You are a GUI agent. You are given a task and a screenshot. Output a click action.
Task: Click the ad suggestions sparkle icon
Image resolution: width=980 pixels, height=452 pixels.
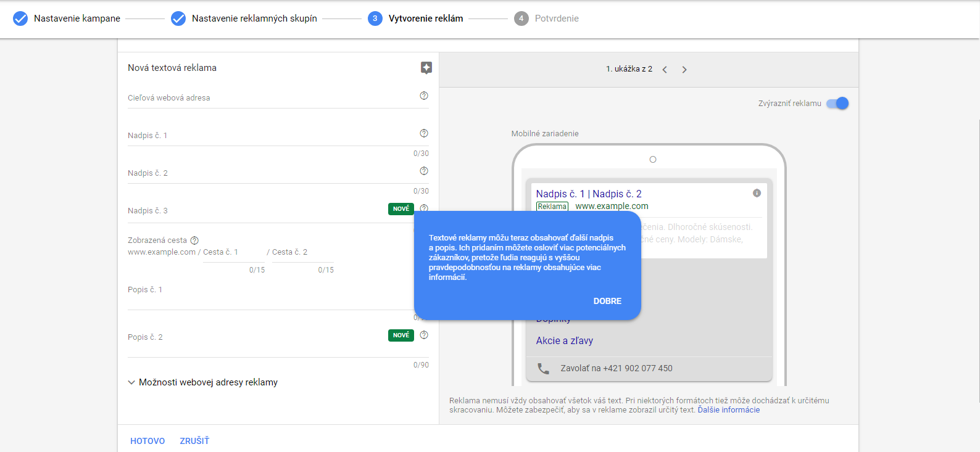pos(426,68)
